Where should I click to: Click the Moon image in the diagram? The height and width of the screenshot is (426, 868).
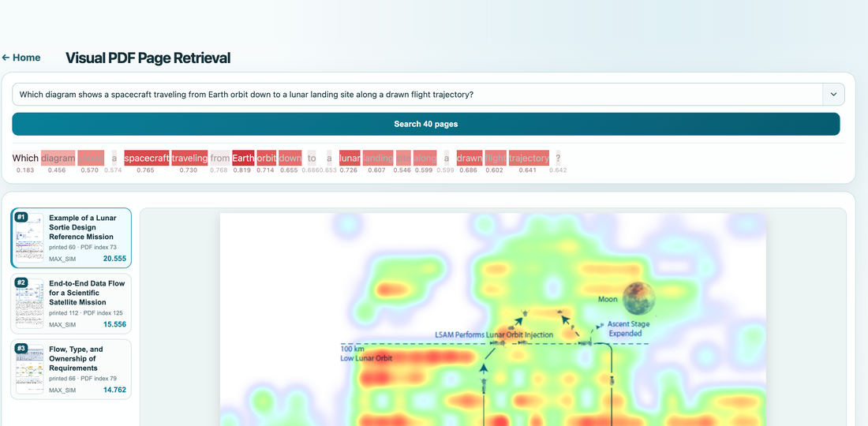coord(639,299)
